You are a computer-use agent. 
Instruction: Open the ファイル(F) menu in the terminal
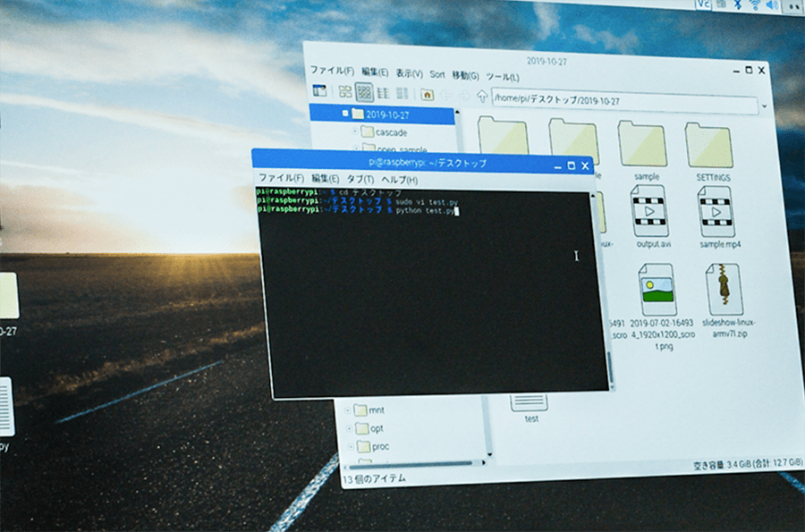point(282,178)
